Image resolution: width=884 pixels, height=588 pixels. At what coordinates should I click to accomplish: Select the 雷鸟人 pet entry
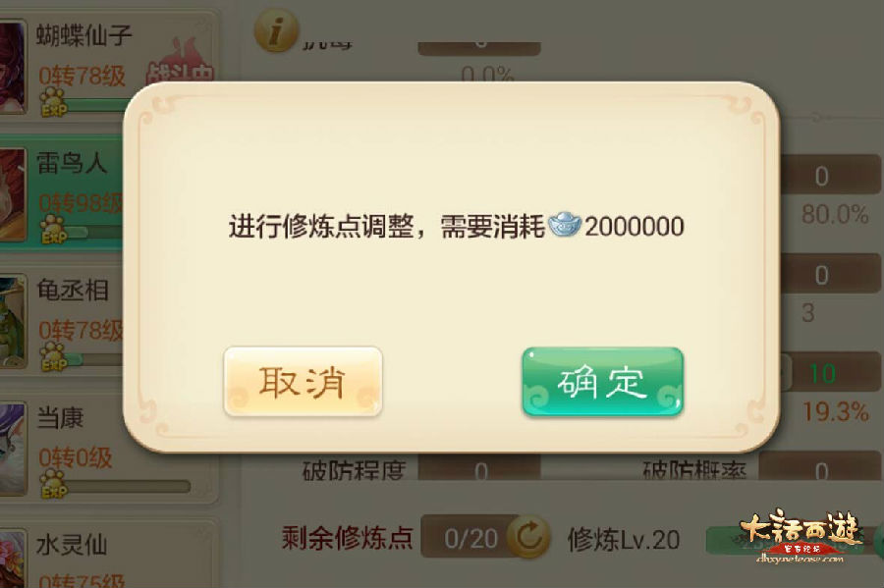tap(62, 193)
